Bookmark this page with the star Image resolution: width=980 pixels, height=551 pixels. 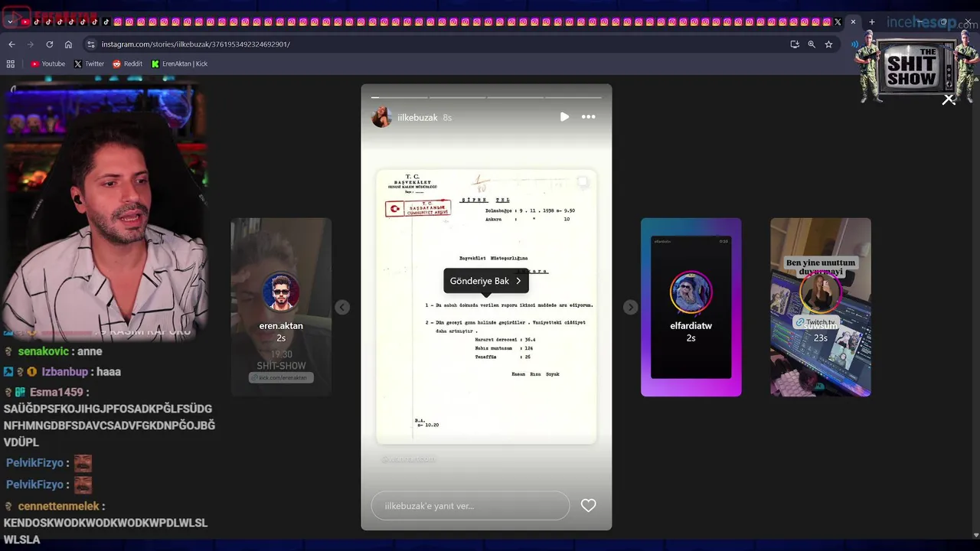(x=828, y=44)
